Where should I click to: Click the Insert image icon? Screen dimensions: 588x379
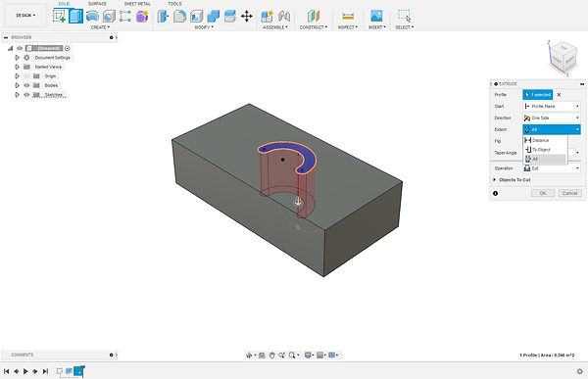376,16
